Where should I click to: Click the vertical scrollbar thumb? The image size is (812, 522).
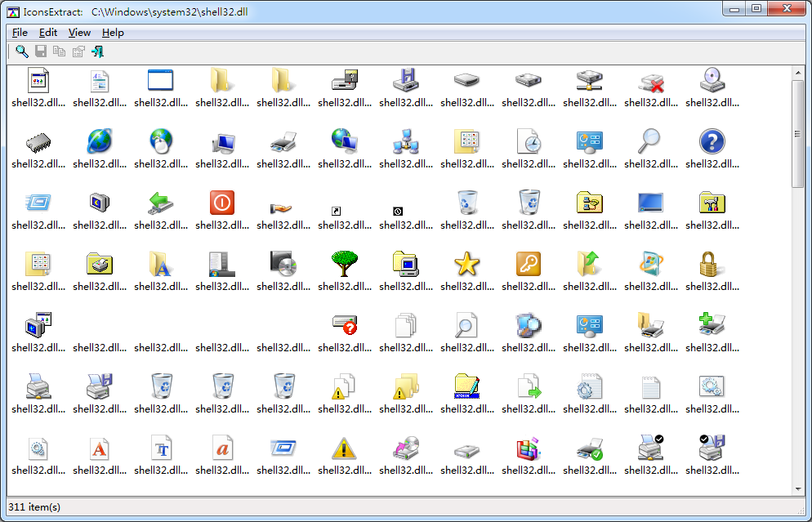798,134
